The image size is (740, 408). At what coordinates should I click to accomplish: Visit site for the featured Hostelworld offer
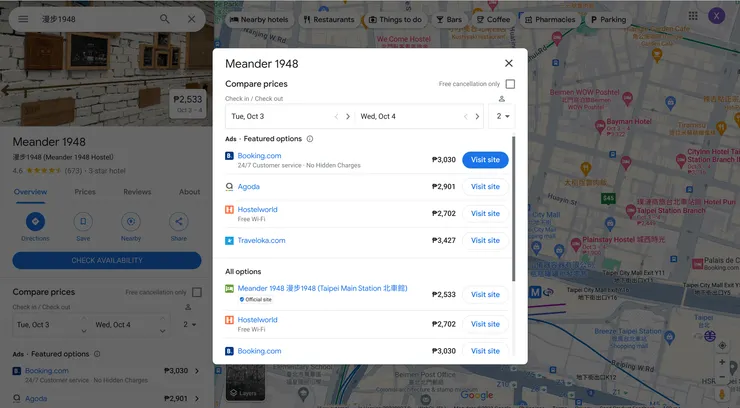pyautogui.click(x=485, y=214)
